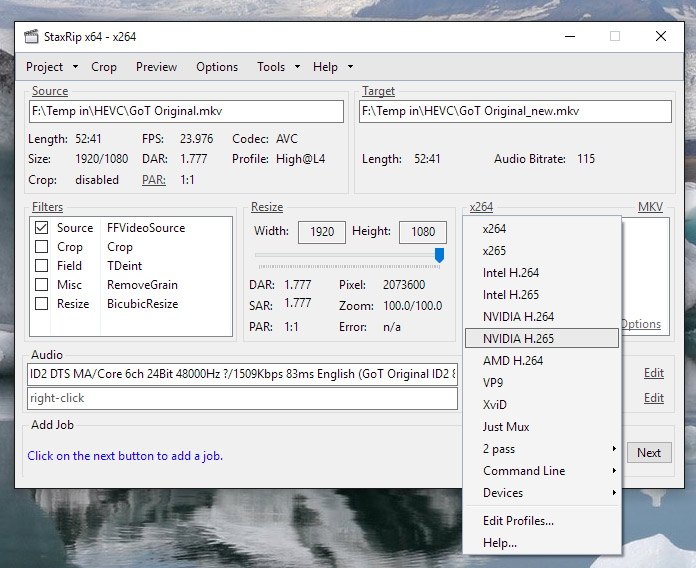Viewport: 696px width, 568px height.
Task: Expand the Command Line submenu
Action: [x=542, y=470]
